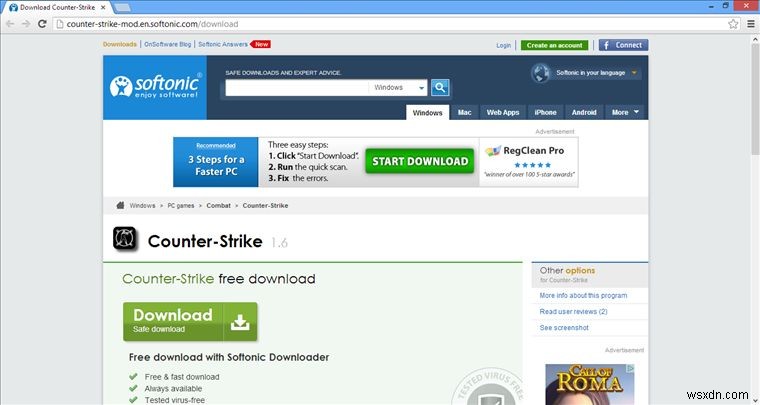Click the Counter-Strike page title text
Screen dimensions: 760x405
click(205, 241)
